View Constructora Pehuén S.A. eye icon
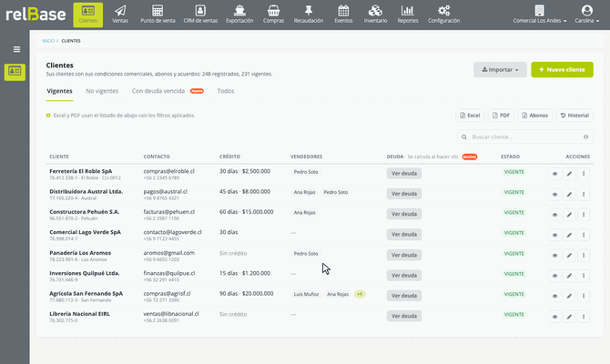The width and height of the screenshot is (610, 364). pyautogui.click(x=554, y=215)
